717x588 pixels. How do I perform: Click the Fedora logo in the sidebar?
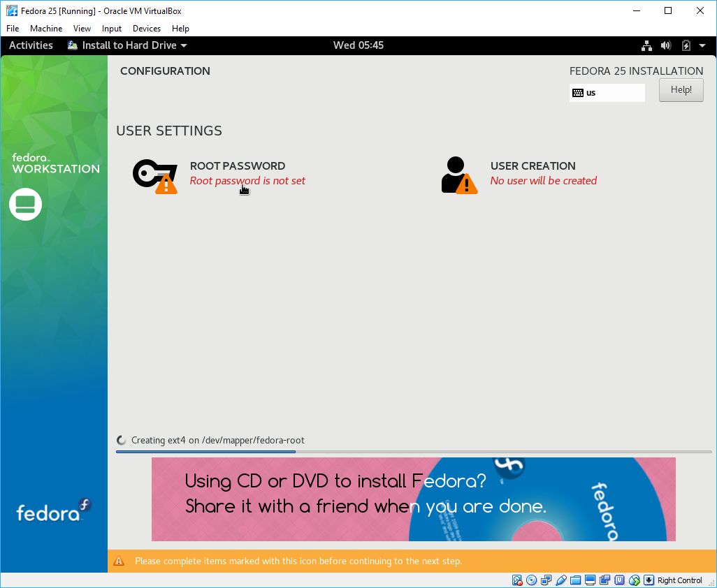pyautogui.click(x=54, y=510)
